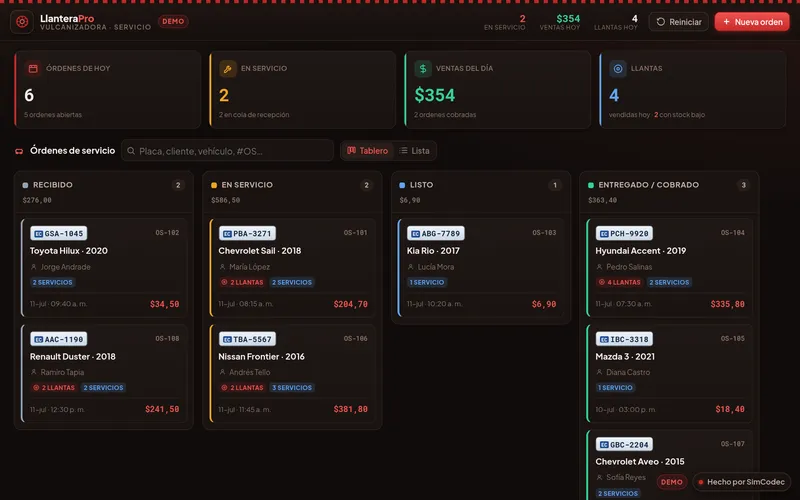
Task: Click the En servicio column count badge
Action: click(x=366, y=185)
